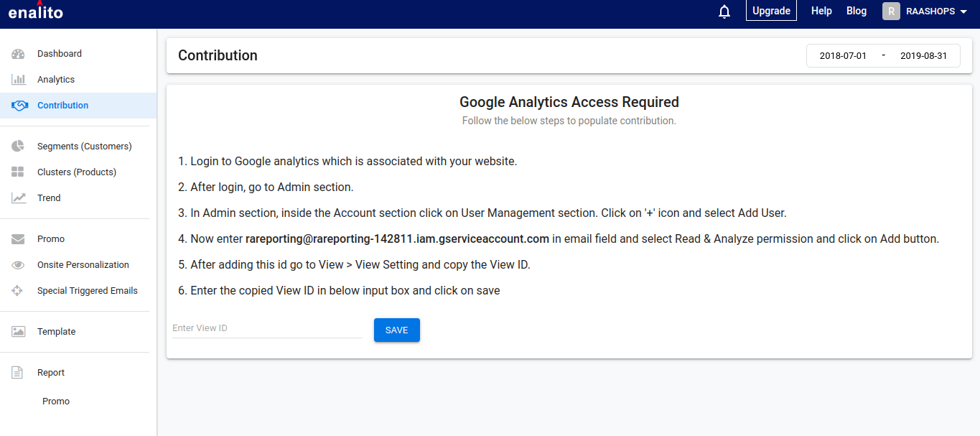
Task: Click the Analytics bar chart icon
Action: click(x=19, y=80)
